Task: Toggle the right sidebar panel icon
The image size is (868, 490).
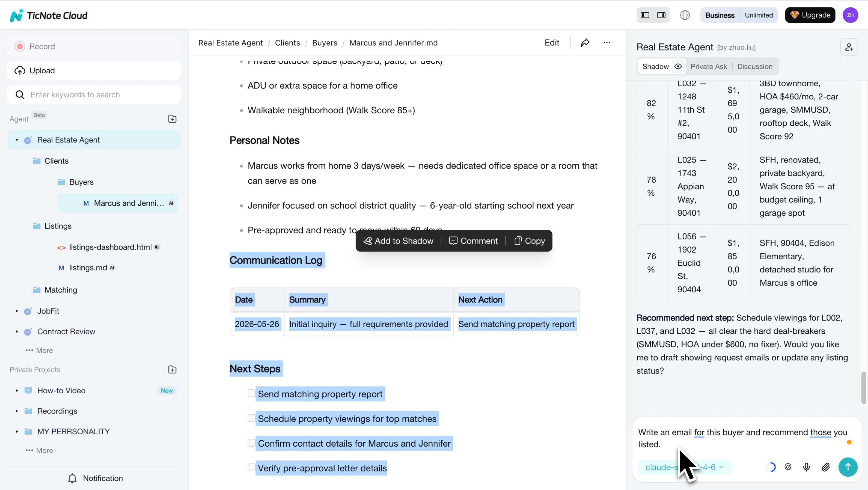Action: click(x=661, y=15)
